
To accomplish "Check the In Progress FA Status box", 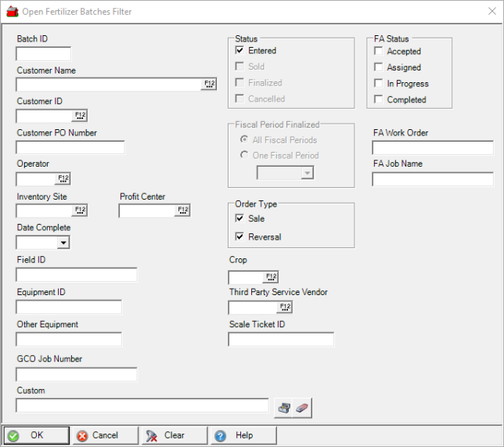I will pyautogui.click(x=379, y=84).
